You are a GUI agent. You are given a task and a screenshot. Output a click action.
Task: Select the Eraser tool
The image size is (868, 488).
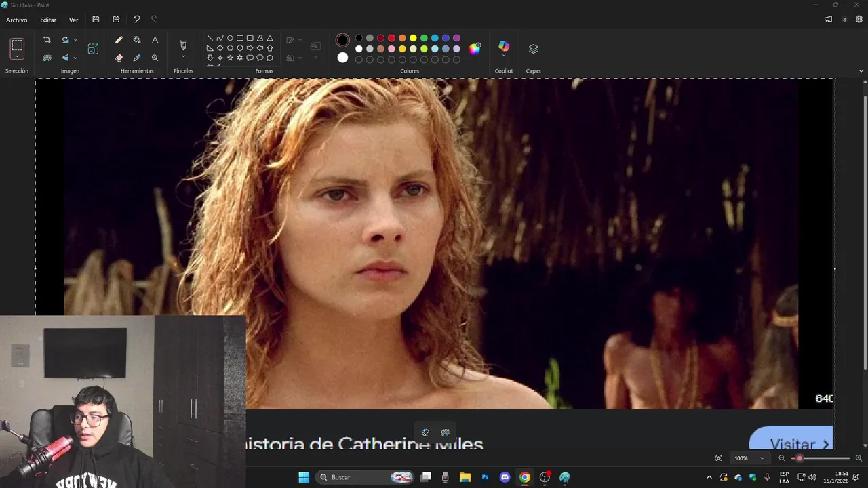[x=119, y=58]
